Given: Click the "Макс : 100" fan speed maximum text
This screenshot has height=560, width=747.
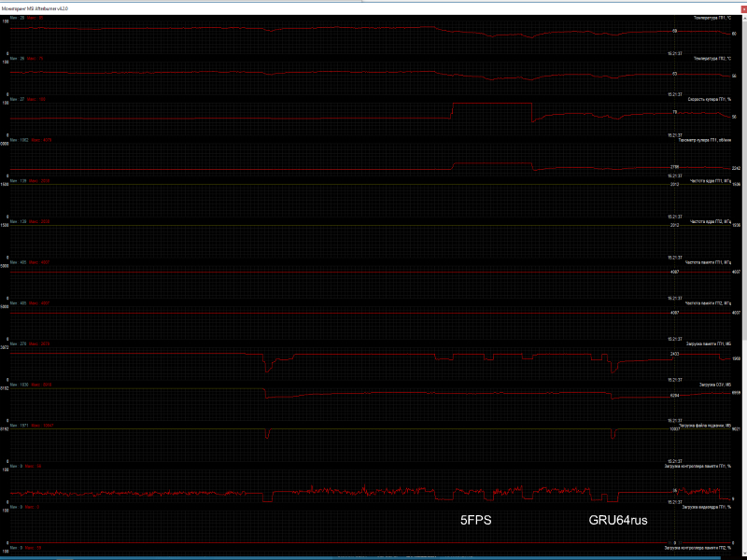Looking at the screenshot, I should click(x=36, y=100).
